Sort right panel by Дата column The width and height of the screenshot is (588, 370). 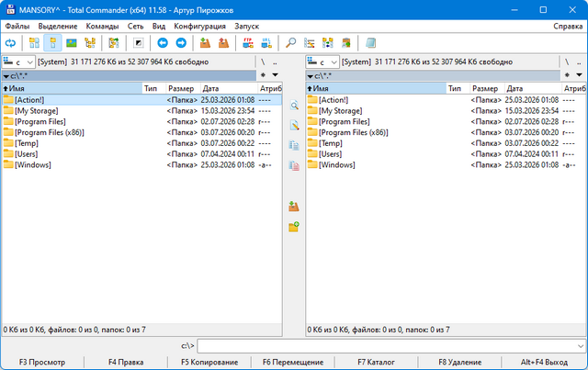coord(533,89)
